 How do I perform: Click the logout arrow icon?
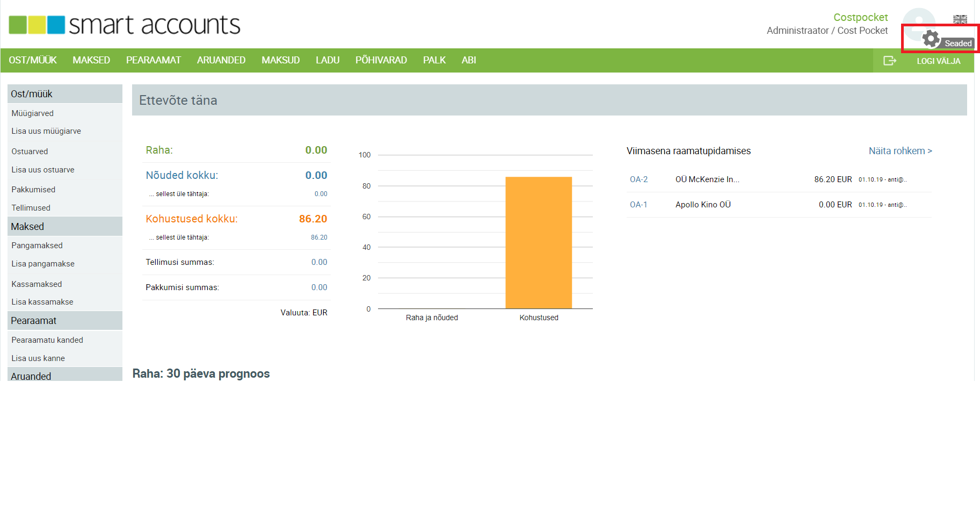(890, 61)
